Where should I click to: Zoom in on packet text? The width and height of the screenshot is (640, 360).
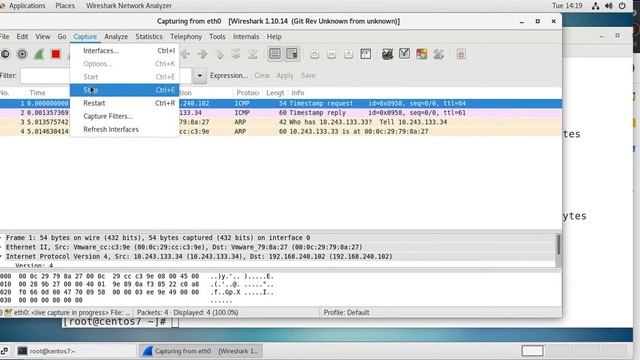(315, 54)
